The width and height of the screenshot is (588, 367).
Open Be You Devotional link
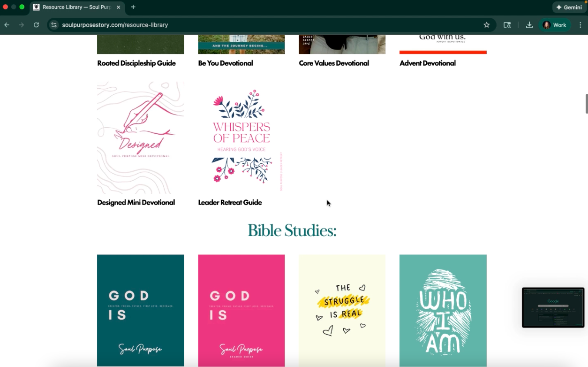226,63
